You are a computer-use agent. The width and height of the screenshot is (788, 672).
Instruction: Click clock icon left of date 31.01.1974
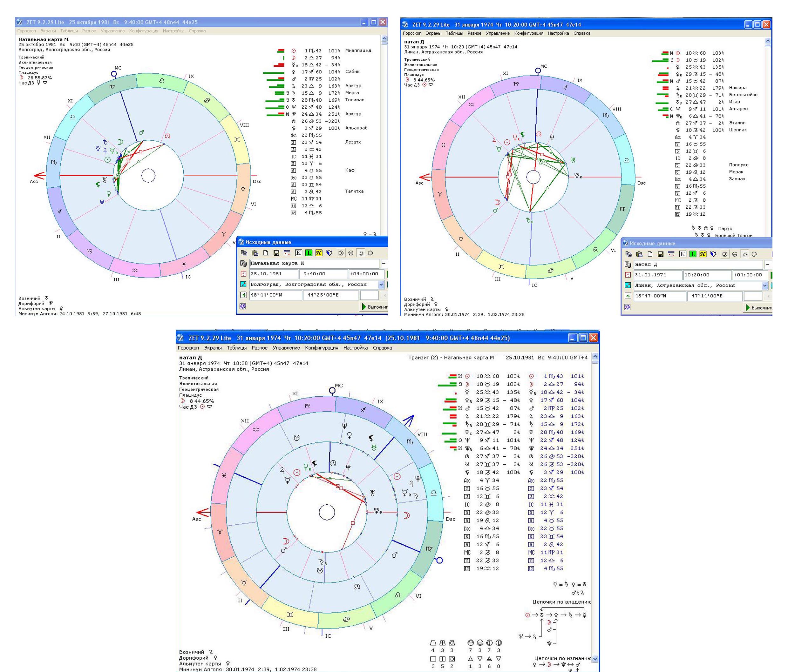click(x=628, y=275)
